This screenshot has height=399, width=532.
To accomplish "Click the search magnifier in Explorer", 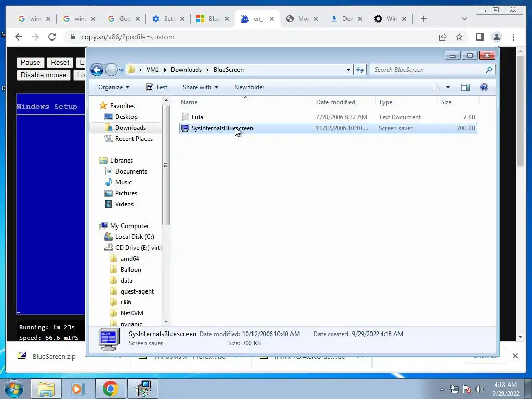I will 489,70.
